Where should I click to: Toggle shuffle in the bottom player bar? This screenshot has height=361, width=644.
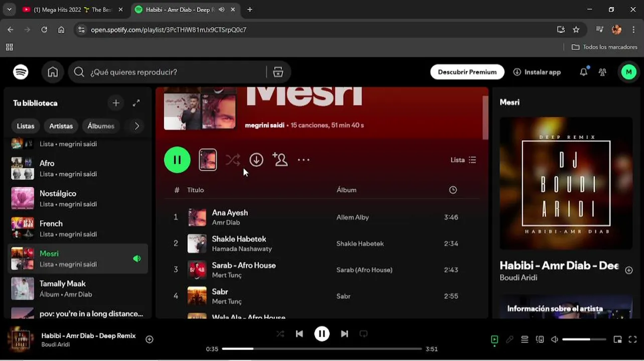280,334
